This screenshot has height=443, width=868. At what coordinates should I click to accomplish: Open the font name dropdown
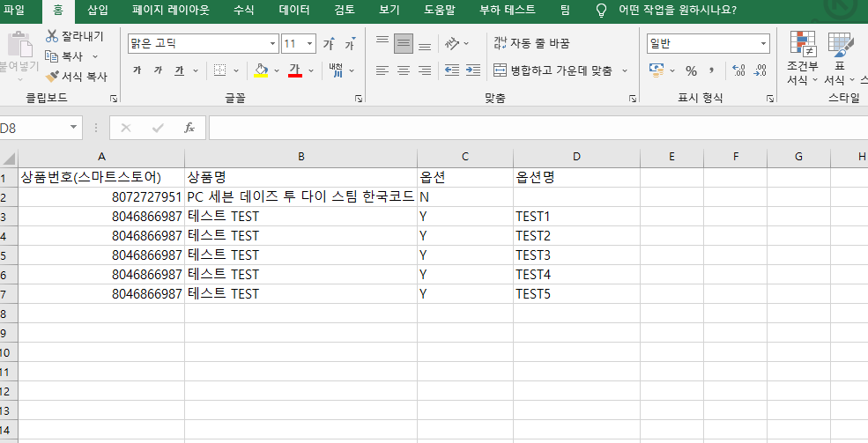[272, 43]
